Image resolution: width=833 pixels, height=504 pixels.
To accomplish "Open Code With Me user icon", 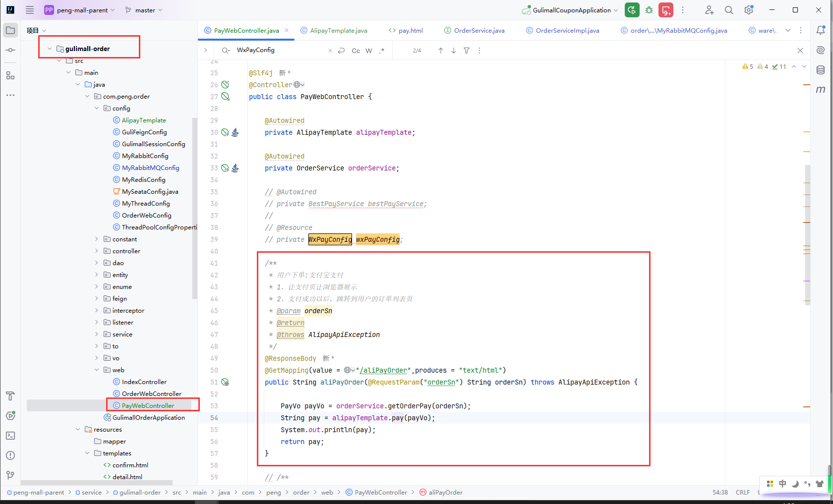I will point(710,10).
